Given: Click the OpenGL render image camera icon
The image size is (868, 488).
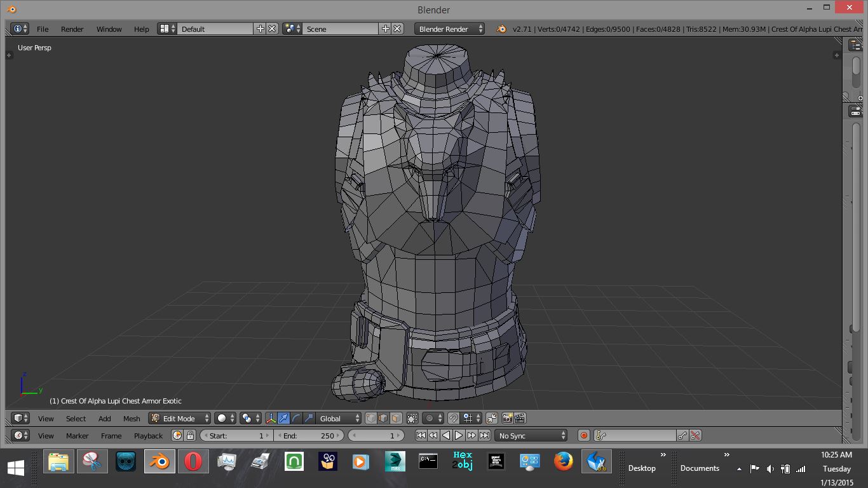Looking at the screenshot, I should tap(508, 418).
